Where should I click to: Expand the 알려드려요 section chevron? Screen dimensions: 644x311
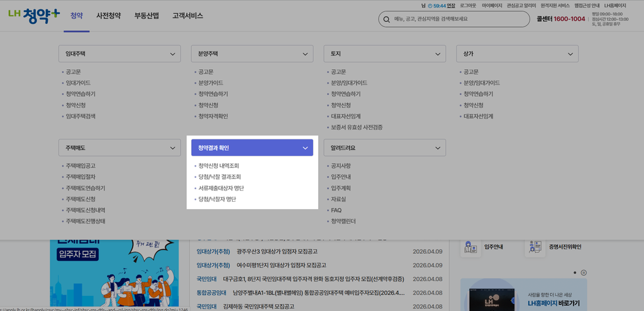tap(438, 148)
